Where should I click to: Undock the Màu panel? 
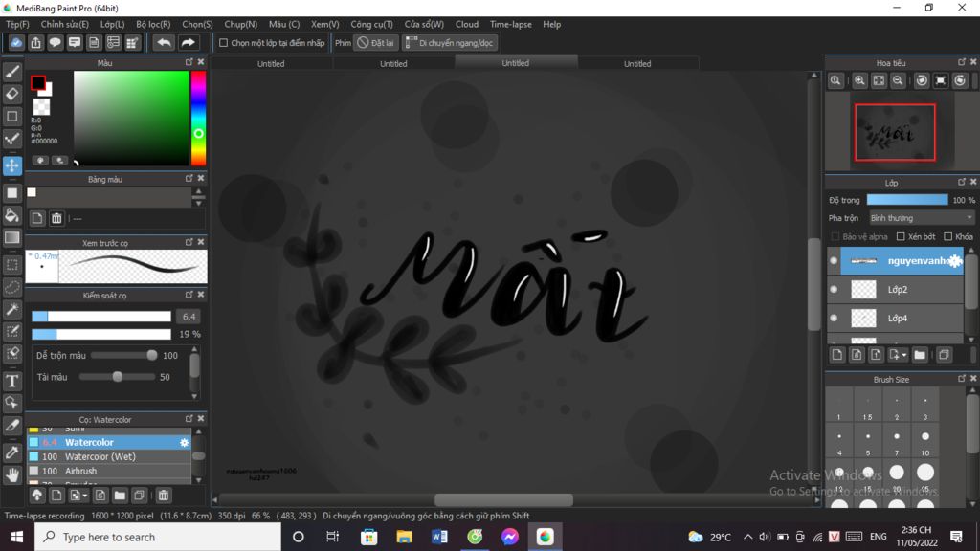189,62
